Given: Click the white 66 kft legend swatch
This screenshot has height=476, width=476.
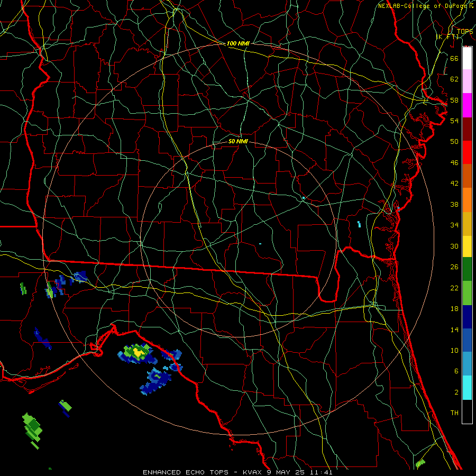Looking at the screenshot, I should pyautogui.click(x=467, y=58).
